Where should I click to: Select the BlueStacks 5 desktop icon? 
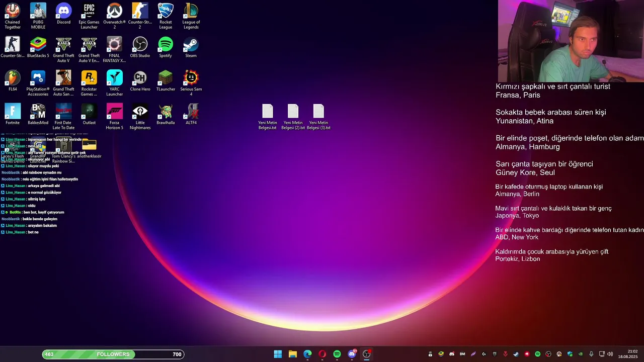click(38, 47)
